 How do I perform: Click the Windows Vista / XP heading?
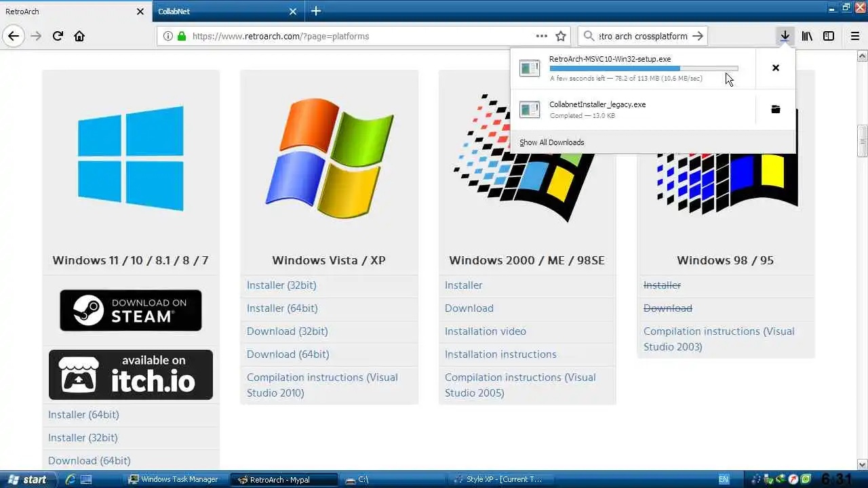click(329, 260)
